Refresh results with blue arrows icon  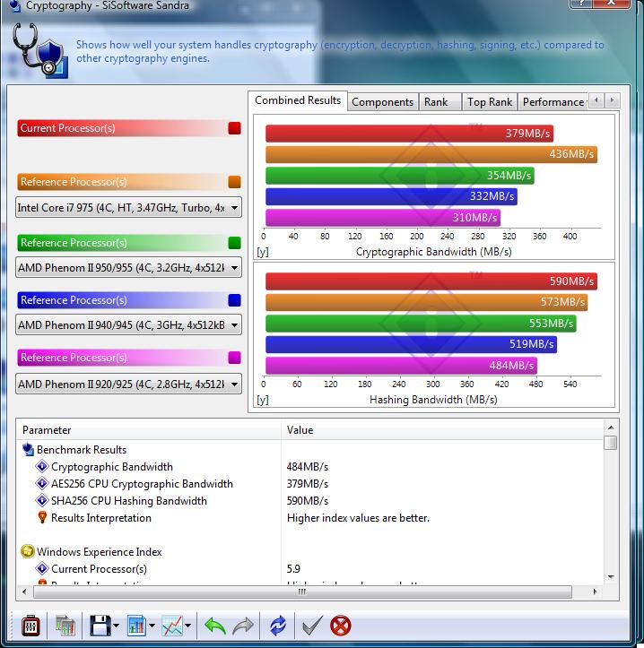tap(277, 626)
